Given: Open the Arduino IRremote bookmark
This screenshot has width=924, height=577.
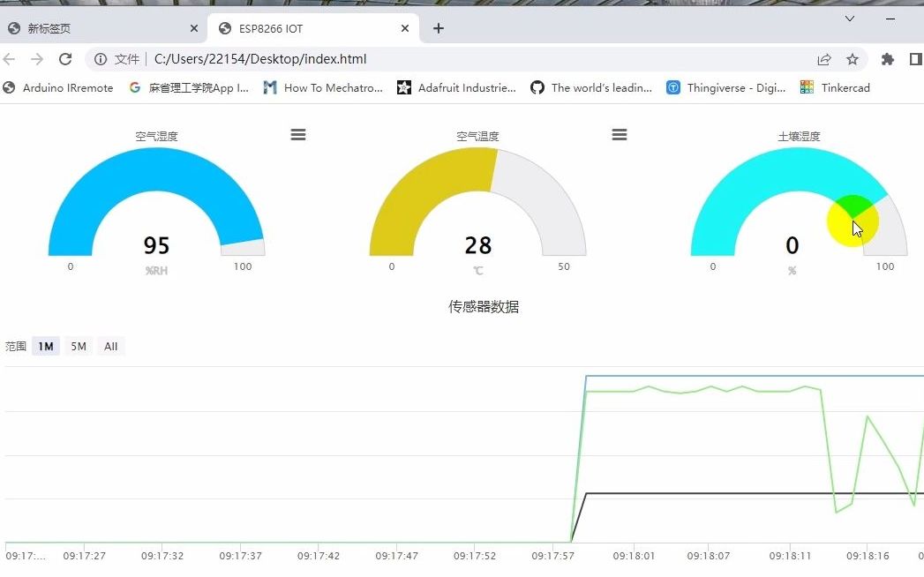Looking at the screenshot, I should point(57,88).
